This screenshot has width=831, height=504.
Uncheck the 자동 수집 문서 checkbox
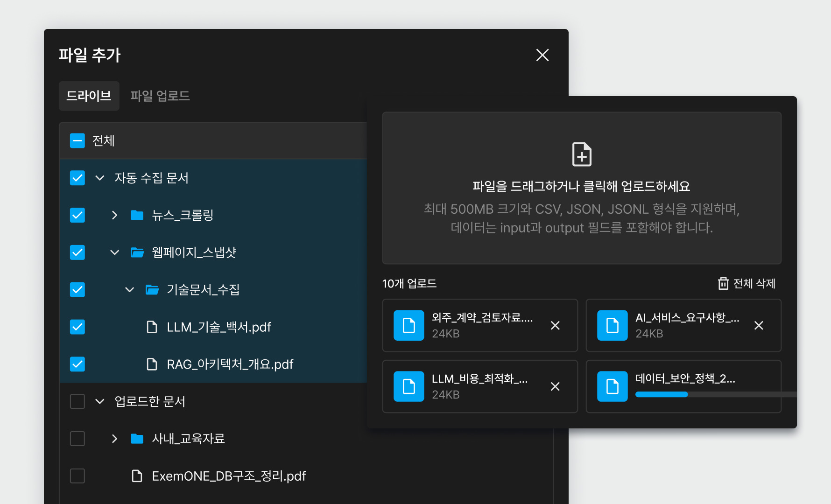tap(77, 178)
